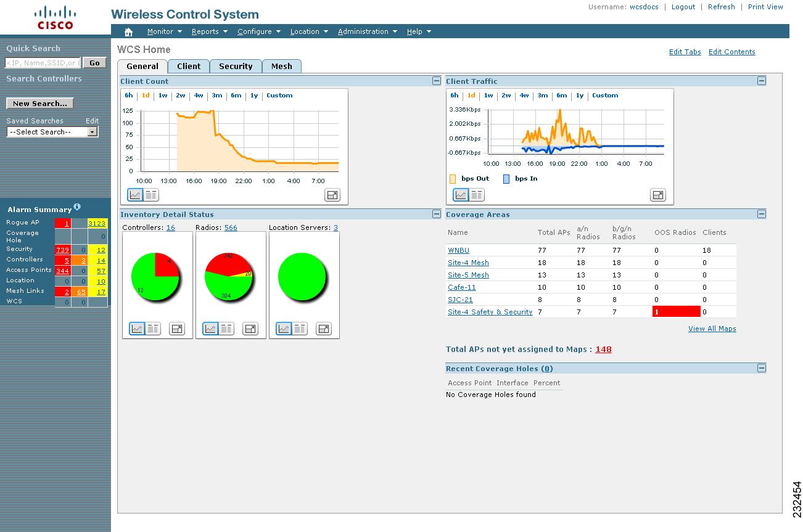Show Client Count as table view
Screen dimensions: 803x532
(150, 195)
